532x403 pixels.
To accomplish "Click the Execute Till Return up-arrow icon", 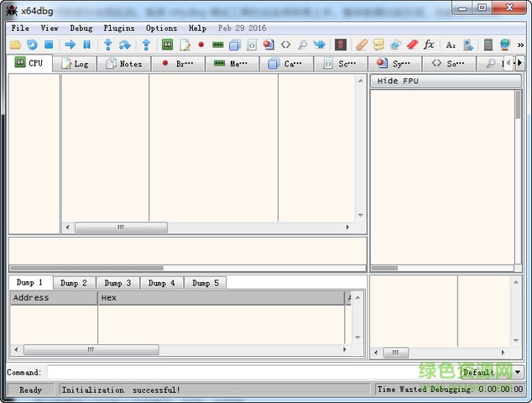I will click(x=146, y=44).
